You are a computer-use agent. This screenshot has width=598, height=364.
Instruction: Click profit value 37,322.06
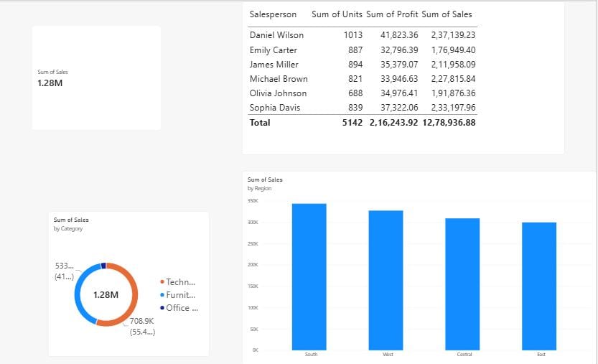tap(399, 108)
